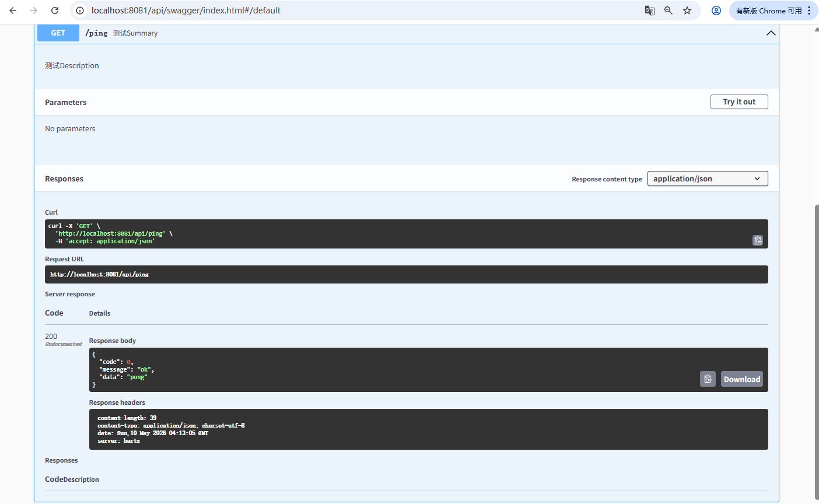Viewport: 819px width, 504px height.
Task: Click the "code": 0 line
Action: pyautogui.click(x=116, y=362)
